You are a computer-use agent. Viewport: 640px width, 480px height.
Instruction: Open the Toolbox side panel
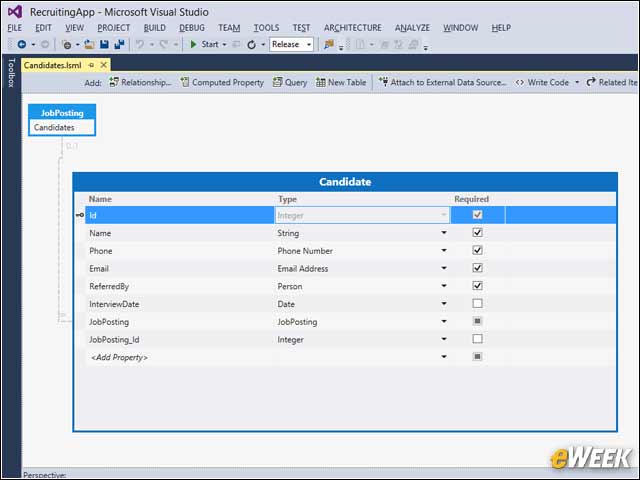tap(11, 73)
